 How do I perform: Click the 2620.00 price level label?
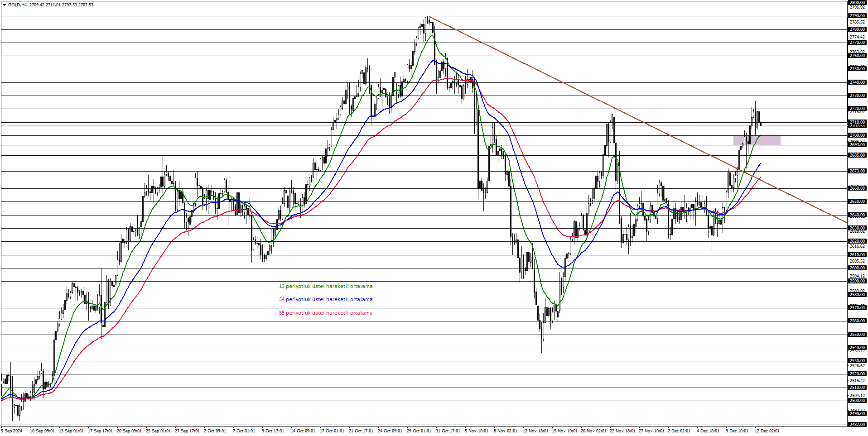(x=857, y=241)
